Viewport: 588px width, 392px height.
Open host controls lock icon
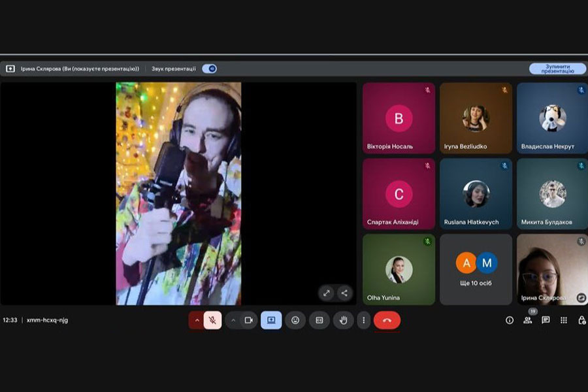(x=581, y=320)
